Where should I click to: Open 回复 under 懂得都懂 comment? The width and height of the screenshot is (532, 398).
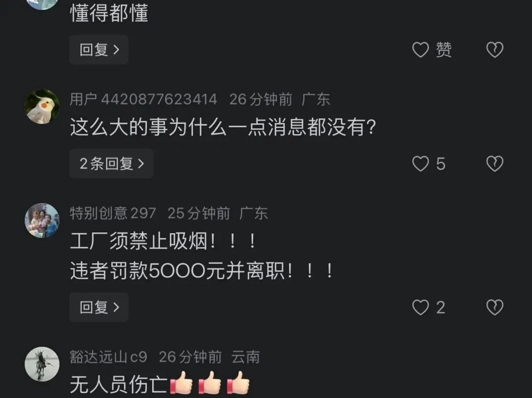pos(99,50)
